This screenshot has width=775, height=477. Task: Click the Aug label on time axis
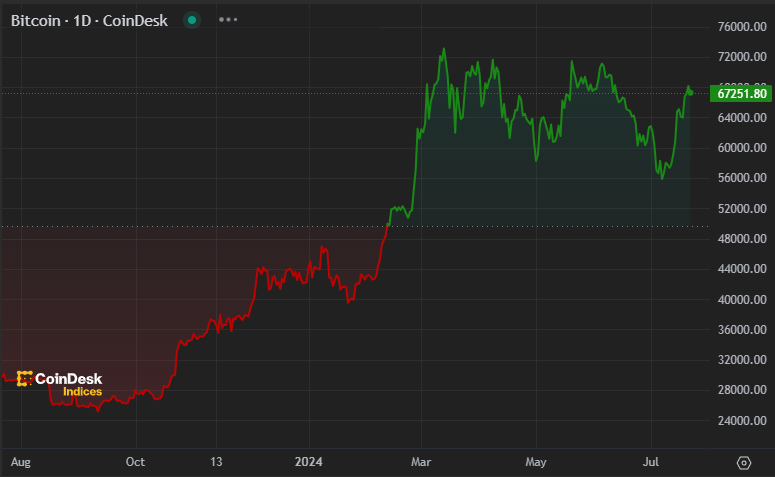20,462
